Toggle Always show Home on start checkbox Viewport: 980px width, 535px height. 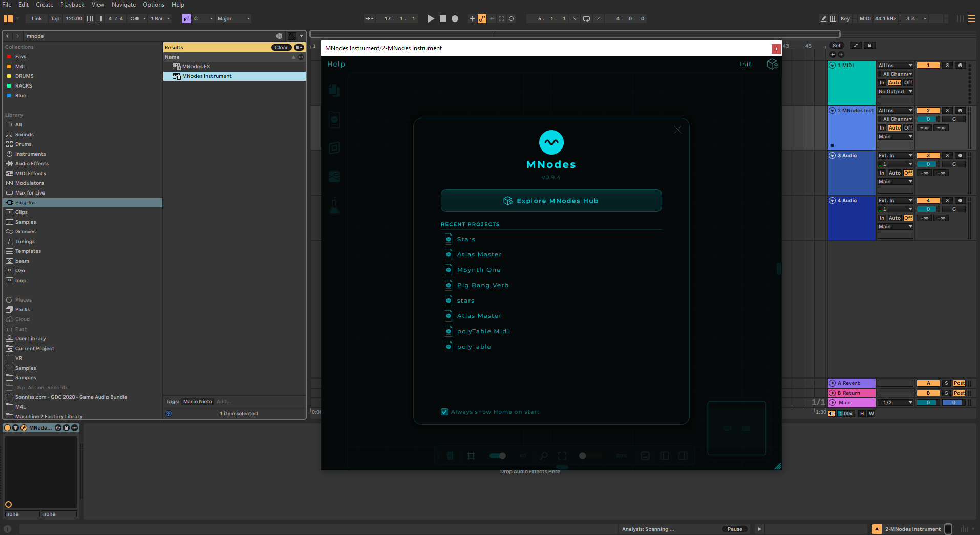click(444, 412)
